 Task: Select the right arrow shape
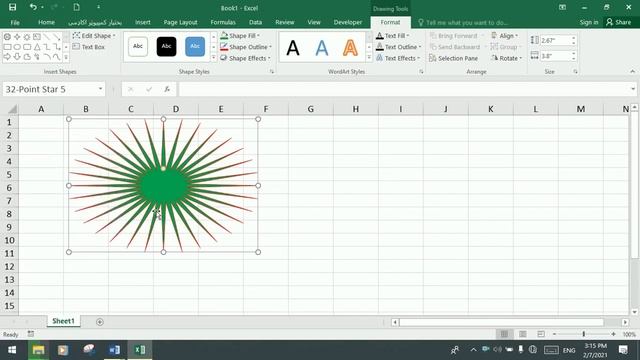pos(7,57)
